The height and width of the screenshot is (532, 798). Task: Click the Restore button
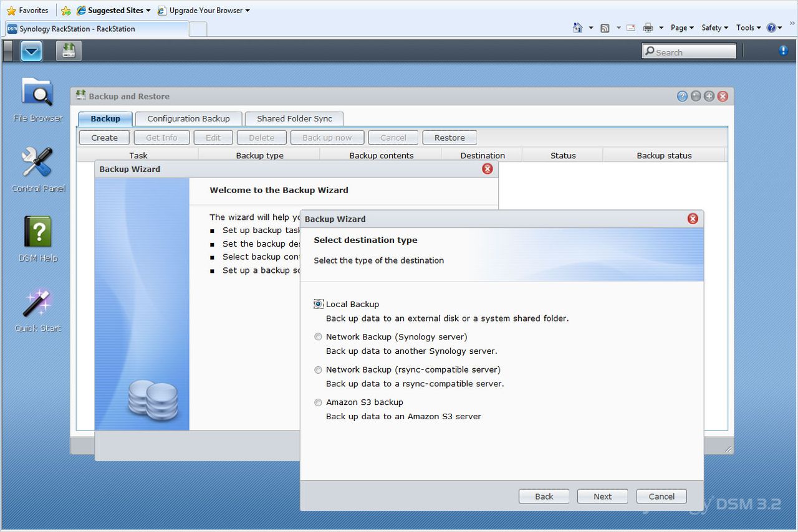(x=449, y=138)
